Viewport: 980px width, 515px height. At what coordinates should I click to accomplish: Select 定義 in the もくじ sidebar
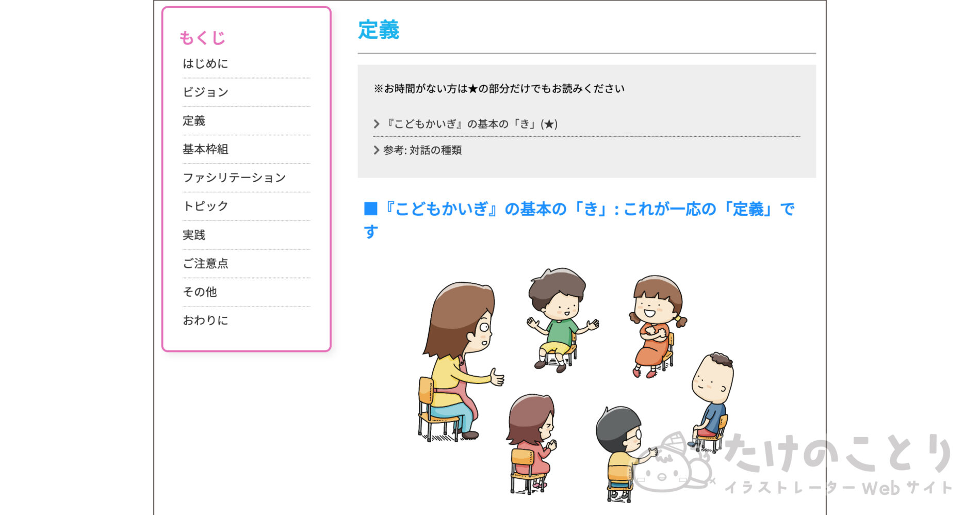194,121
